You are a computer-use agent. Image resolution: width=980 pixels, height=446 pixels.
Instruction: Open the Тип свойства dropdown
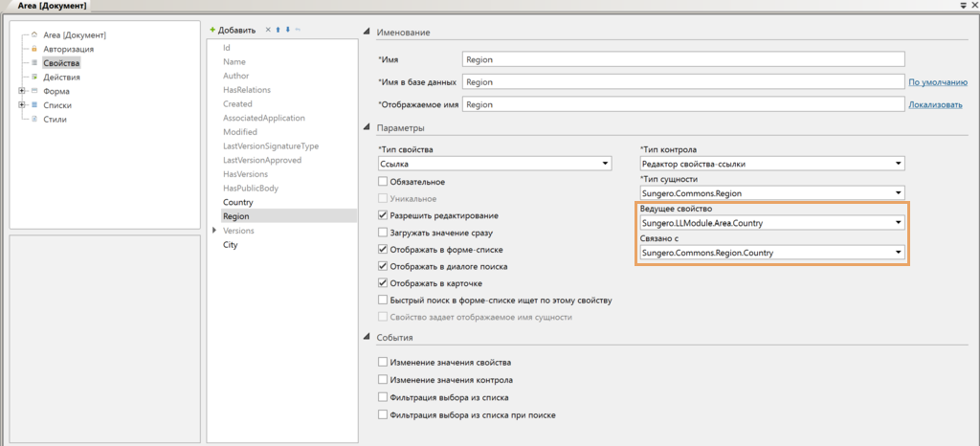tap(605, 165)
